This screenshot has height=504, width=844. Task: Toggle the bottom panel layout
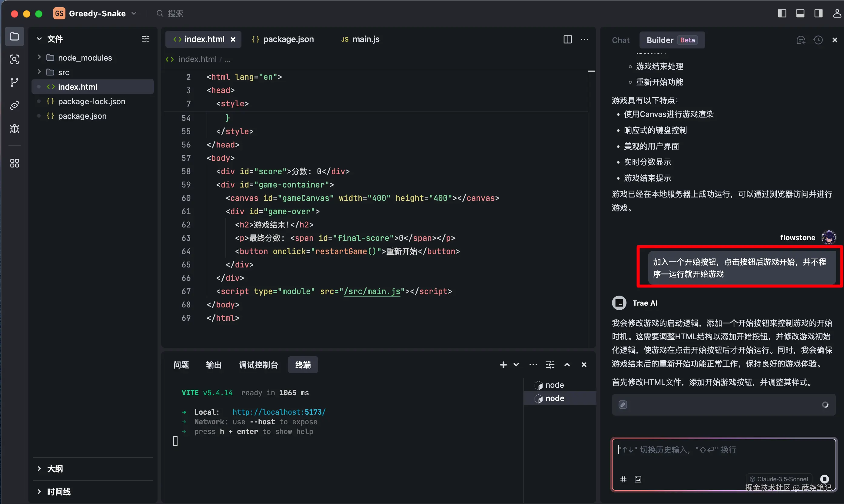800,13
